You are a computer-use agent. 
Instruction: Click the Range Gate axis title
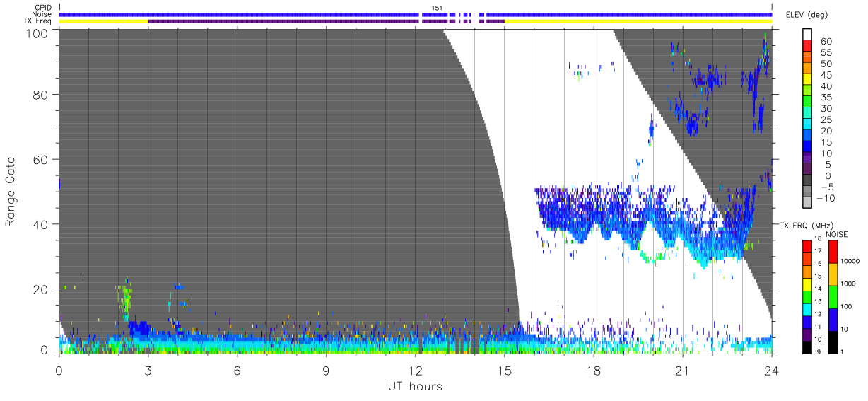coord(11,192)
